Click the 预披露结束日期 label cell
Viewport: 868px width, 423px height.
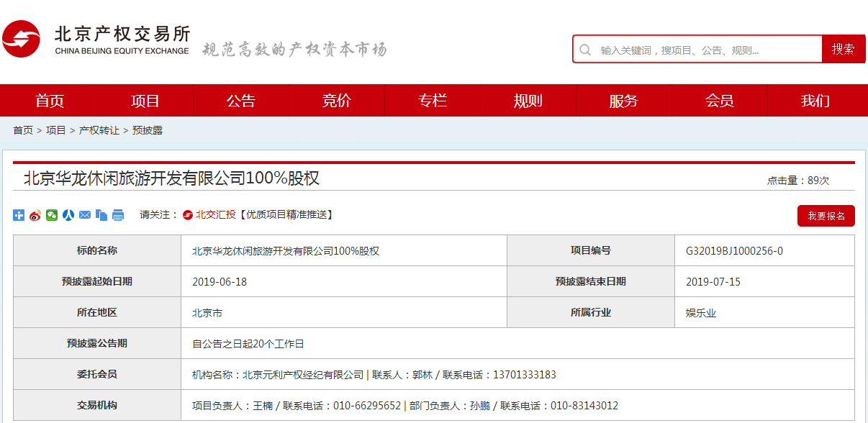click(591, 282)
